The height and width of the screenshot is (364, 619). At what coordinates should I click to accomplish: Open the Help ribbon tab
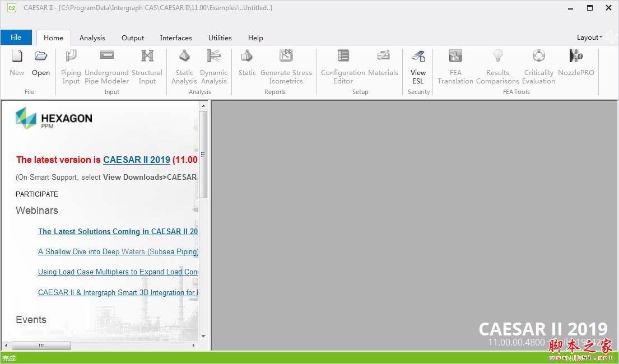255,38
